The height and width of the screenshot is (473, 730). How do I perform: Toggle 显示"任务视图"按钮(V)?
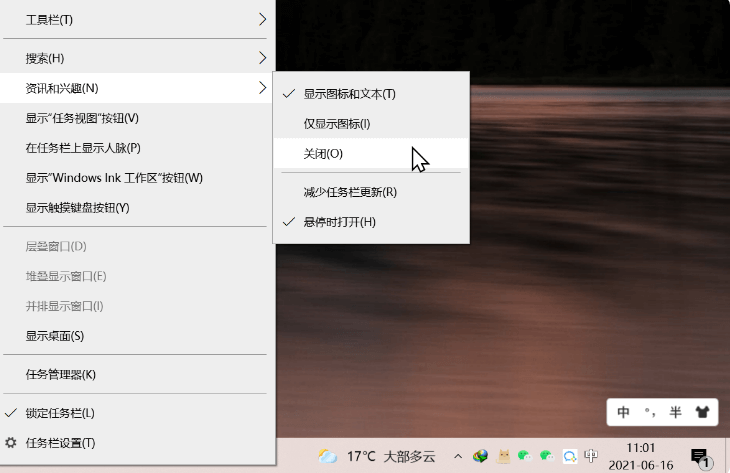[x=135, y=118]
